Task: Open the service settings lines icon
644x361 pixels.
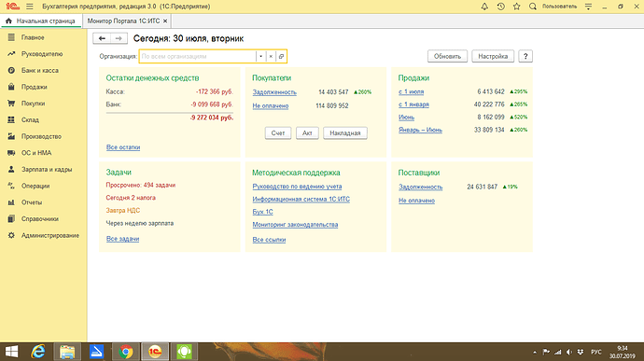Action: pyautogui.click(x=589, y=7)
